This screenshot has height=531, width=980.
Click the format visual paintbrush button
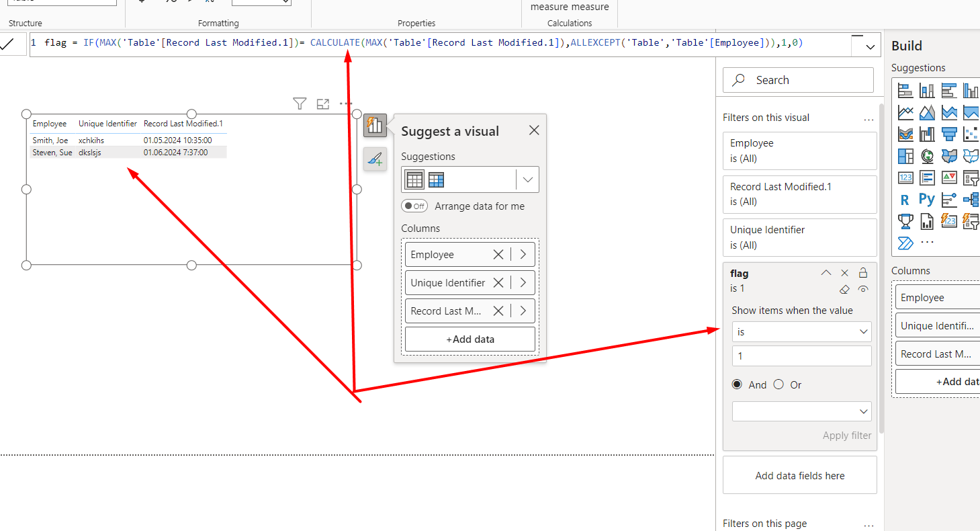click(375, 159)
